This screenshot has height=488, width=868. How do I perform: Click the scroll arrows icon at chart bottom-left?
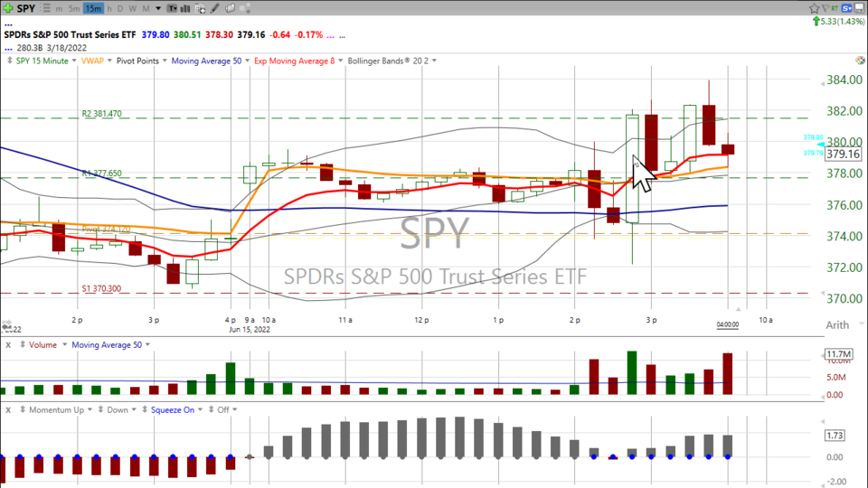[6, 324]
